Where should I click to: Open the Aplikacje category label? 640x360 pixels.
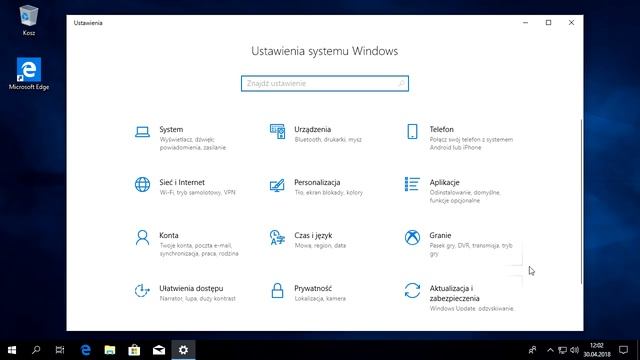click(444, 182)
